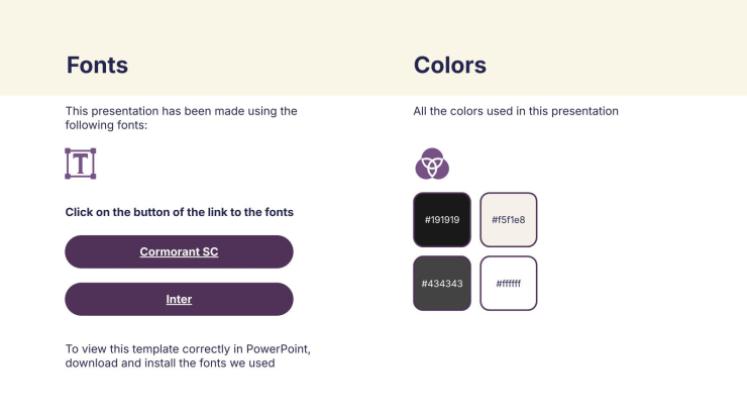Click the Colors heading
The image size is (747, 420).
[450, 66]
